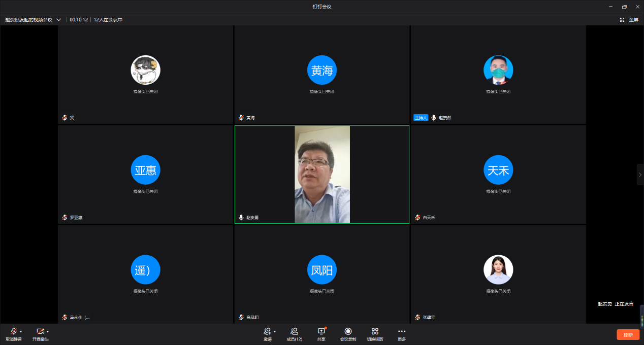Screen dimensions: 644x345
Task: Start screen sharing via 共享 icon
Action: pyautogui.click(x=321, y=331)
